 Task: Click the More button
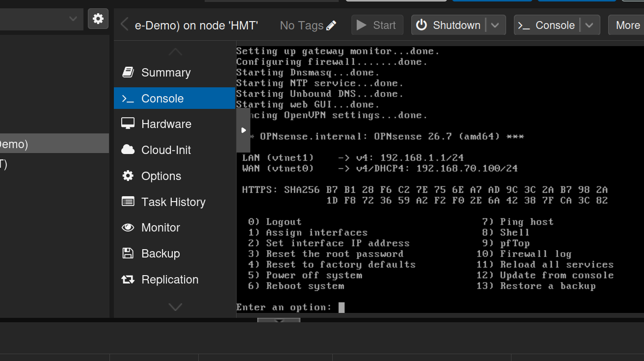[x=627, y=25]
